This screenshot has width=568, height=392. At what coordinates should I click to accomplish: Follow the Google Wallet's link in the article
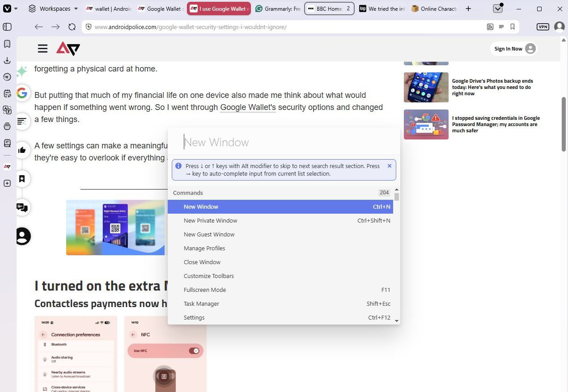248,107
